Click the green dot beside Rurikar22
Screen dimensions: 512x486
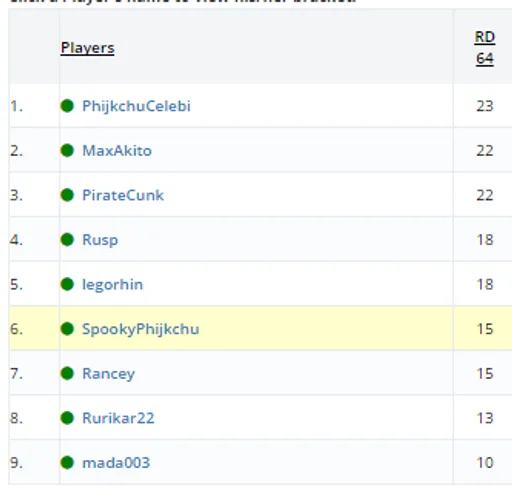(x=67, y=418)
